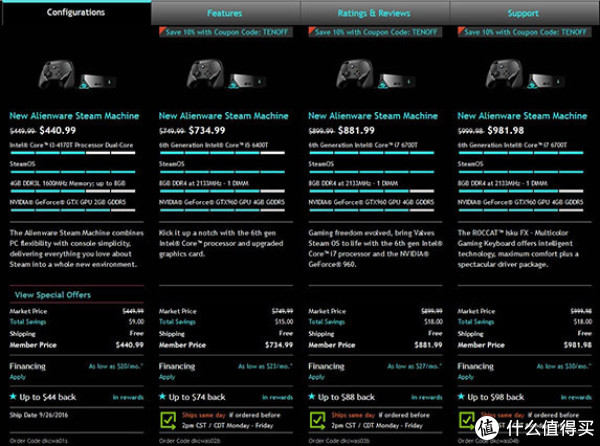Click the $881.99 Steam Machine product image
This screenshot has height=446, width=600.
375,75
